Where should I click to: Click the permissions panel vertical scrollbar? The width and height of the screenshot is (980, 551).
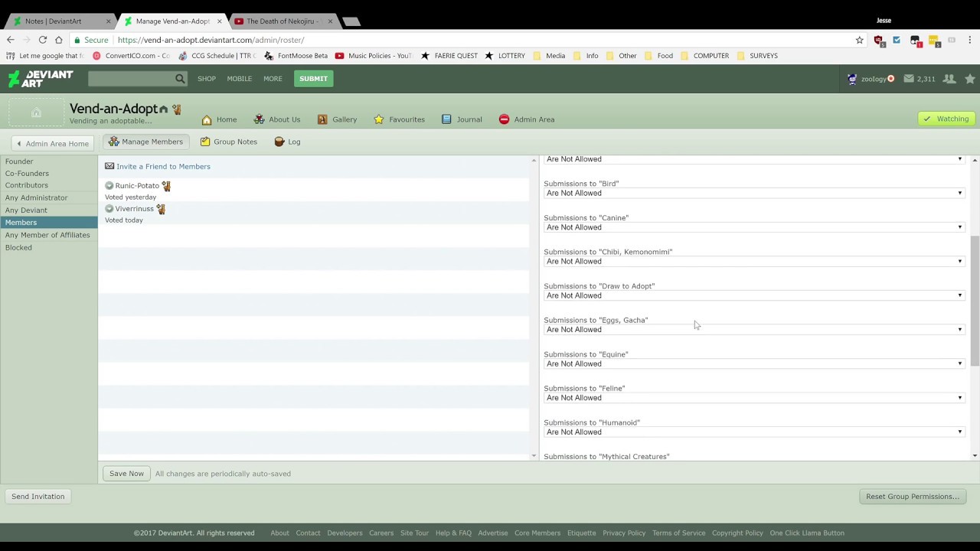pyautogui.click(x=975, y=302)
